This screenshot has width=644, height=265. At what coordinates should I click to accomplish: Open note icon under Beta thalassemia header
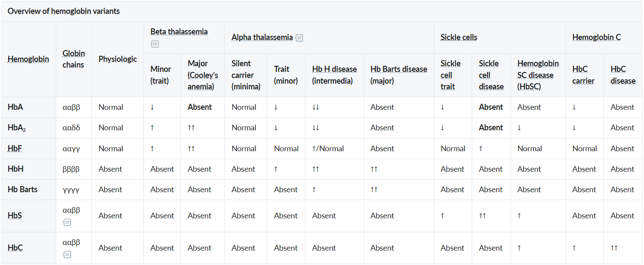click(155, 44)
